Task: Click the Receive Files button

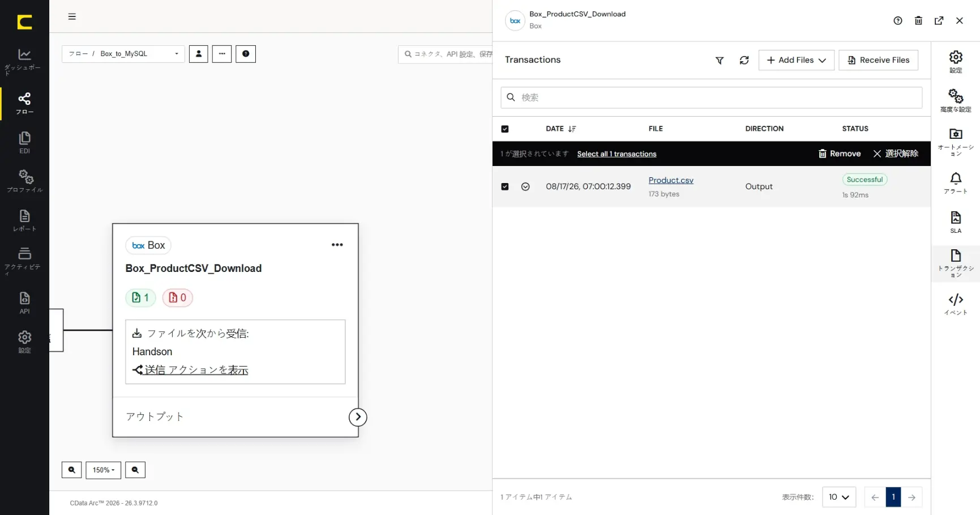Action: [879, 60]
